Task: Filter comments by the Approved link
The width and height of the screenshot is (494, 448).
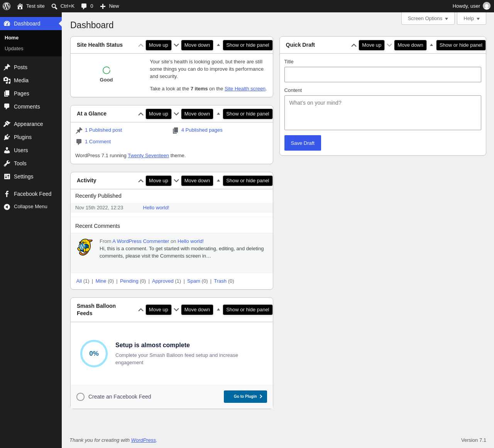Action: click(x=163, y=281)
